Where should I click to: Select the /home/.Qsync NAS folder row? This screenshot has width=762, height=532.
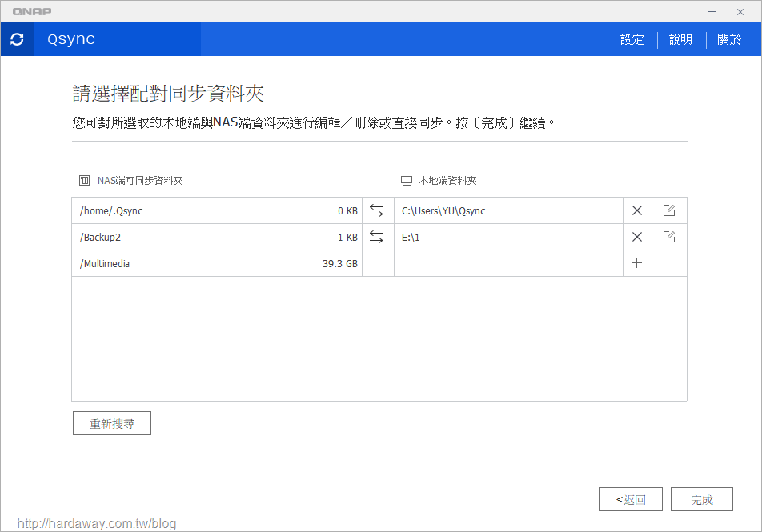[217, 210]
